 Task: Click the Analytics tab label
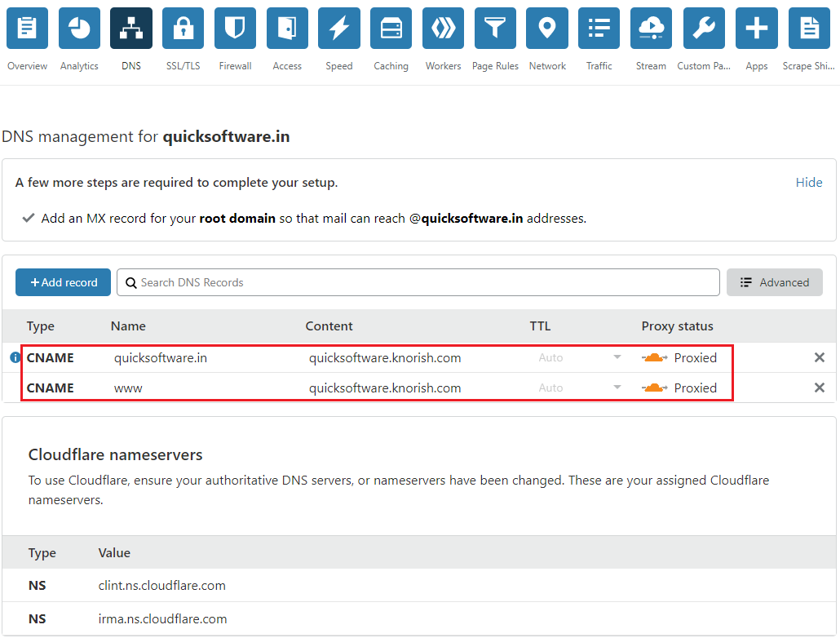point(79,66)
